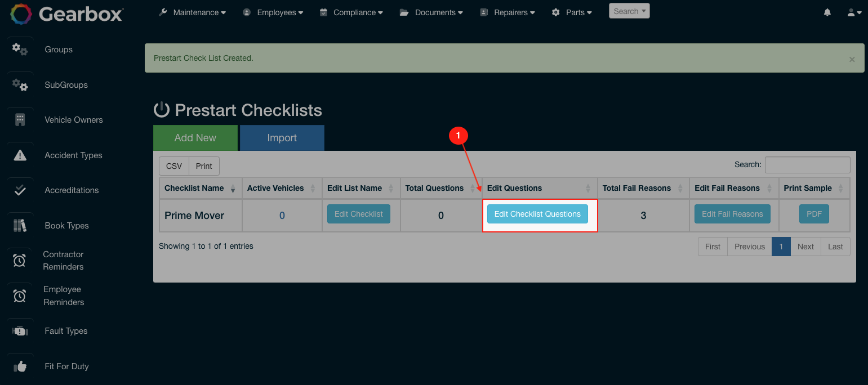868x385 pixels.
Task: Select the Fit For Duty thumbs-up icon
Action: 20,366
